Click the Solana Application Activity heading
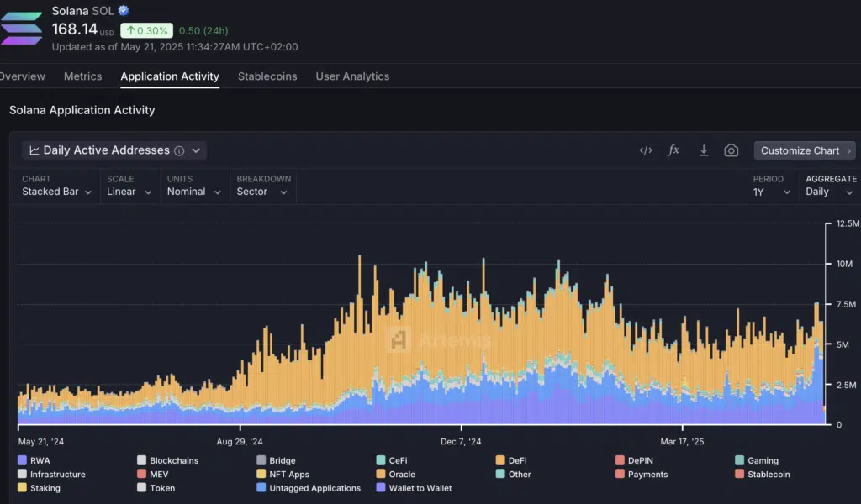Viewport: 861px width, 504px height. coord(82,110)
